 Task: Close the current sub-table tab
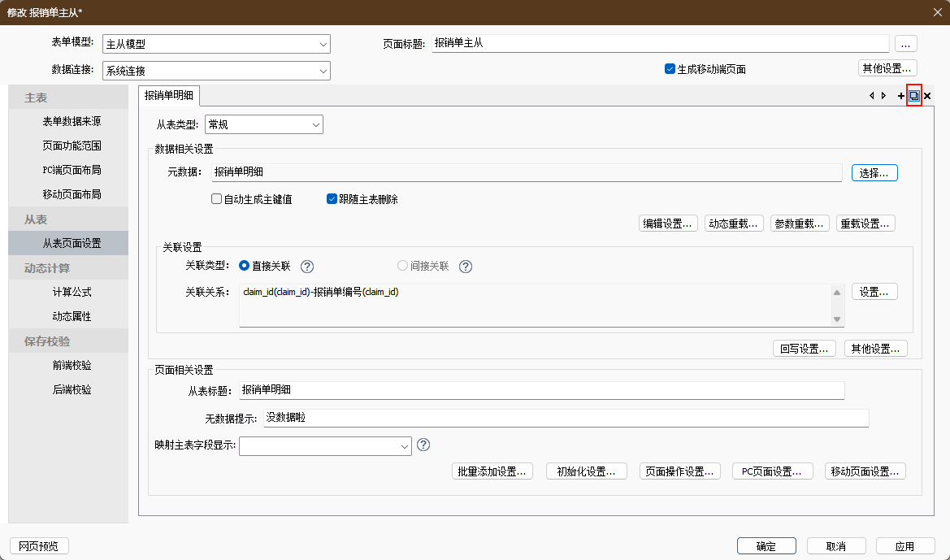pyautogui.click(x=927, y=96)
